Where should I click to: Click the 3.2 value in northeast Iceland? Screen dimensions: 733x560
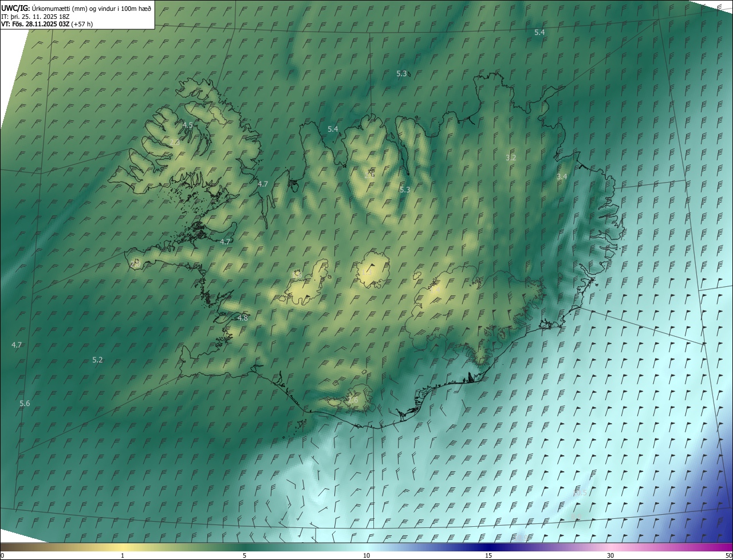pos(511,157)
